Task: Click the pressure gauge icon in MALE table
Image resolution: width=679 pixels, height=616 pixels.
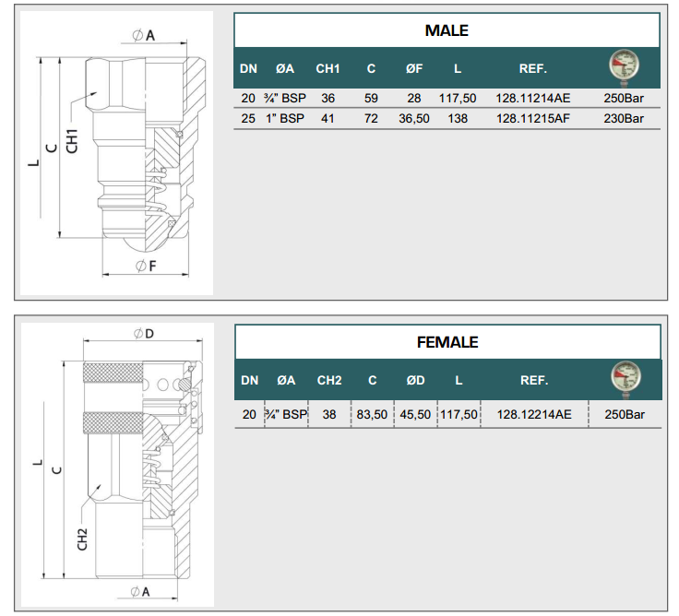Action: tap(624, 68)
